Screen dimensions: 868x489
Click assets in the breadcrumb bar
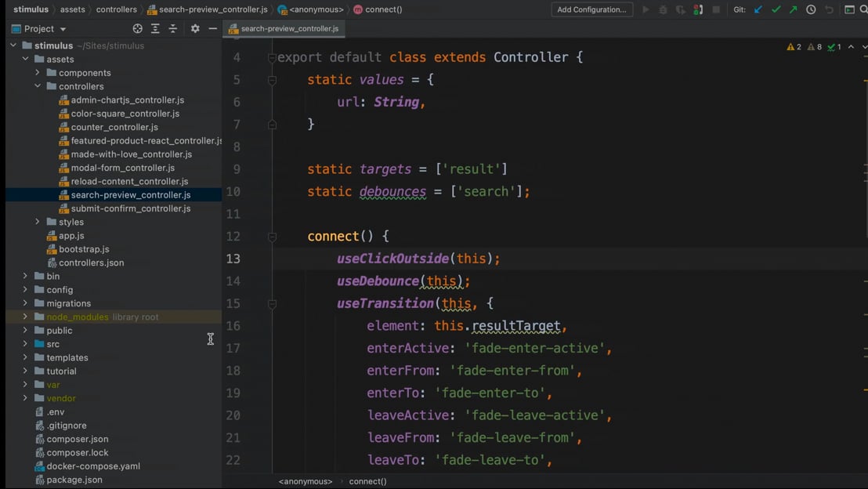73,9
